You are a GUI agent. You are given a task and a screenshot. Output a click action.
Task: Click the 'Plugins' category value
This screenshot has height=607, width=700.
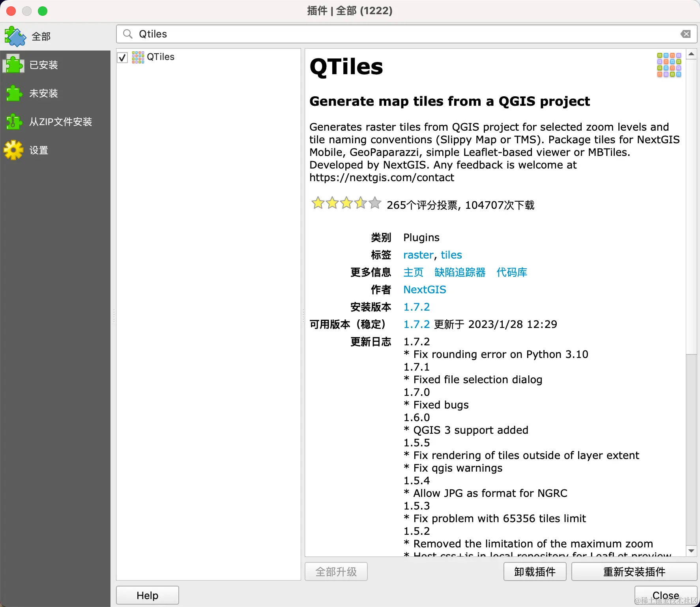(x=421, y=238)
